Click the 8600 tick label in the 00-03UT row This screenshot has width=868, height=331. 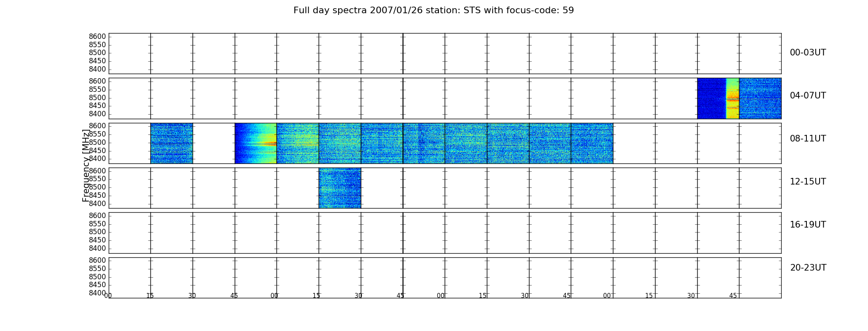(98, 36)
